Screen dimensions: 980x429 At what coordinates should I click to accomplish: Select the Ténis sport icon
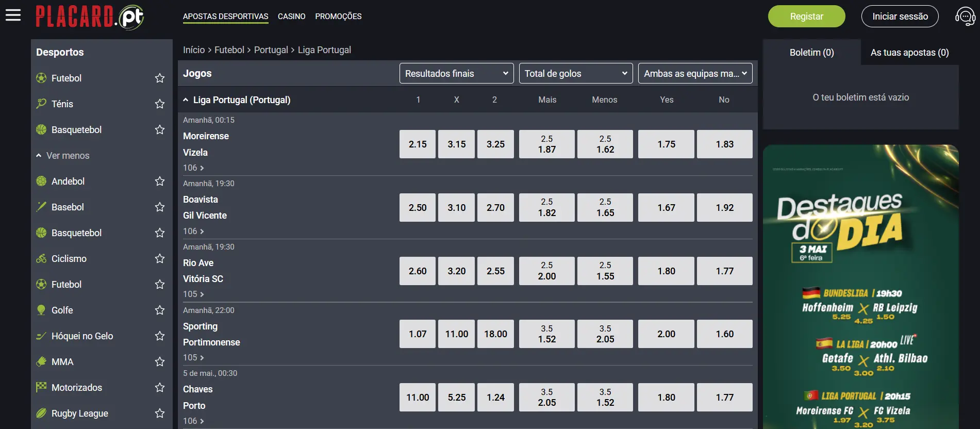coord(41,104)
